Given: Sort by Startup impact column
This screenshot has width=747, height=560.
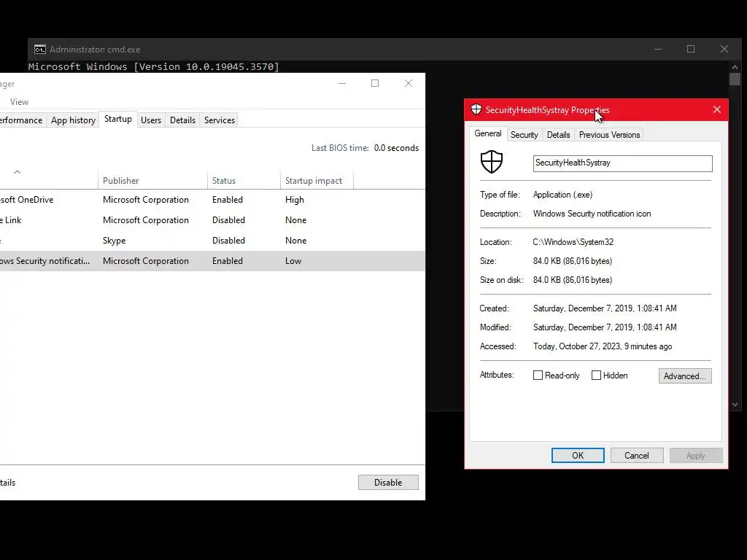Looking at the screenshot, I should [317, 181].
